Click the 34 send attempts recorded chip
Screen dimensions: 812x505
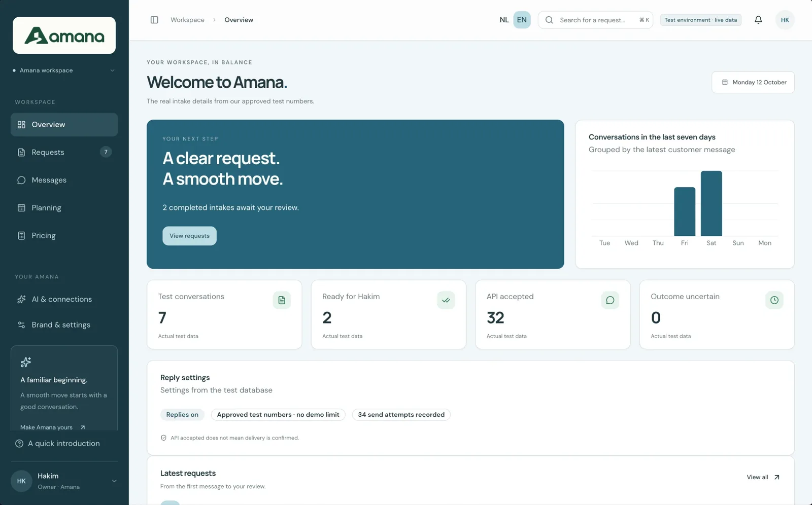(x=401, y=415)
